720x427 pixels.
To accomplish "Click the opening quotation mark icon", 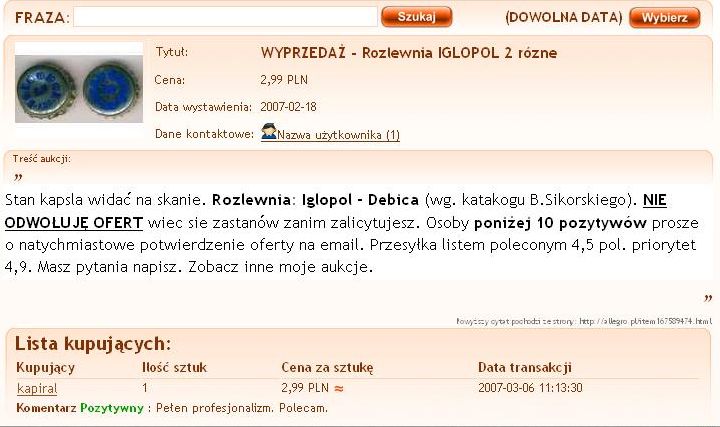I will tap(18, 177).
